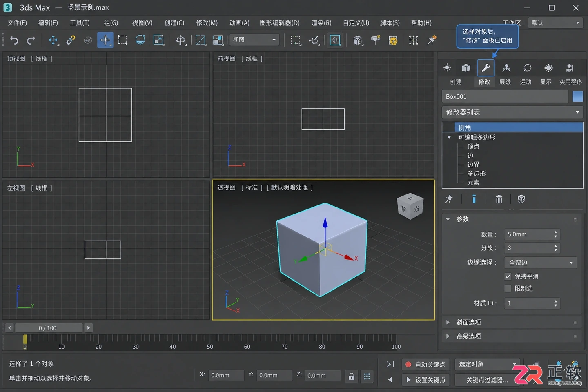Click the 数量 spinner arrows
Image resolution: width=588 pixels, height=392 pixels.
coord(555,234)
